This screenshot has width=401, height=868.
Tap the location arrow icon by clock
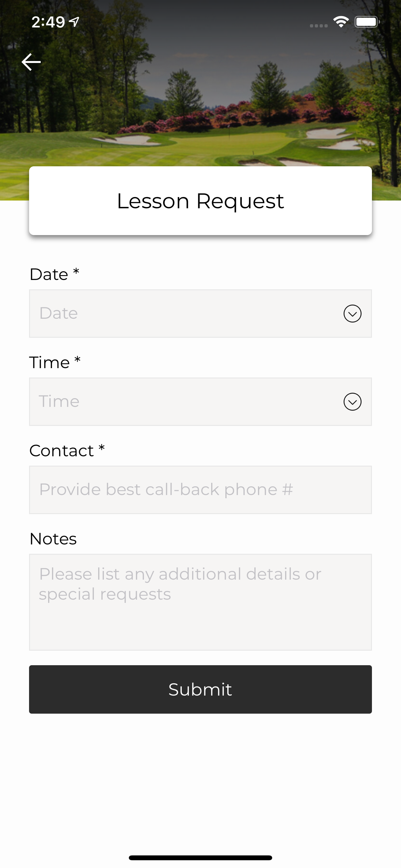[74, 22]
